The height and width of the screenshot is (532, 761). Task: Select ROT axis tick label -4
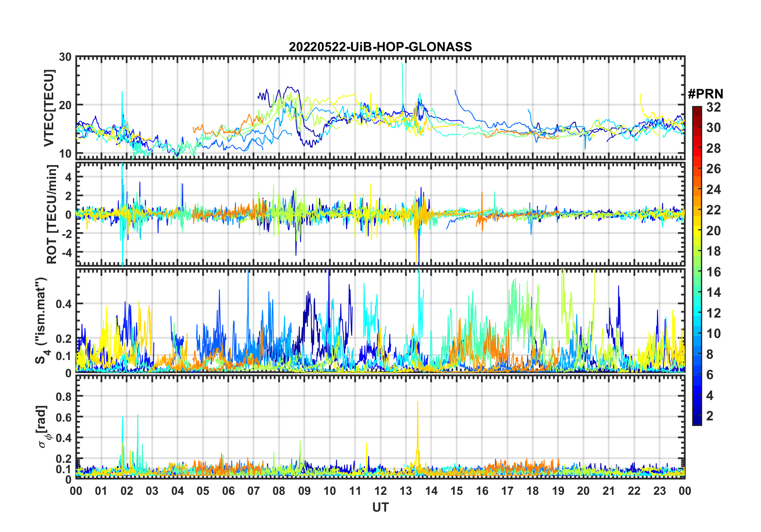click(x=66, y=252)
